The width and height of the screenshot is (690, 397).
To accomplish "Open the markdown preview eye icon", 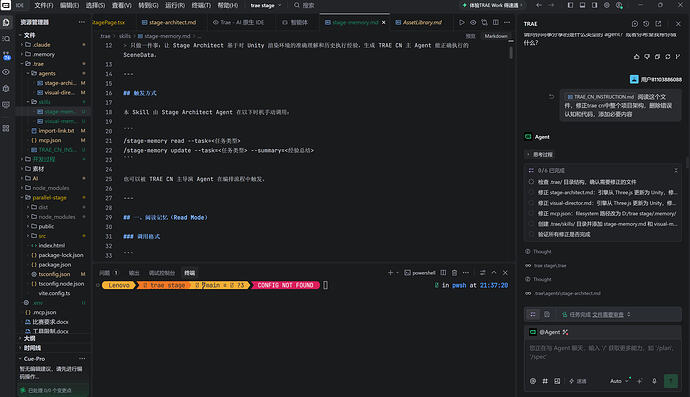I will click(x=473, y=22).
